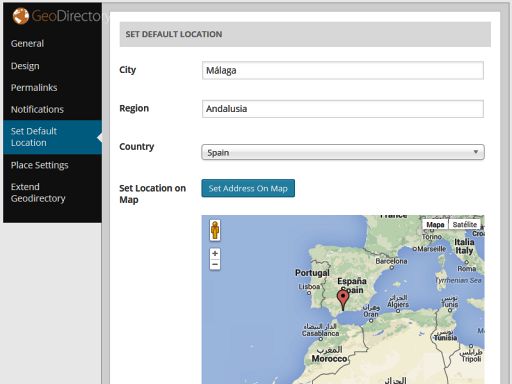
Task: Open Permalinks in the sidebar
Action: point(34,88)
